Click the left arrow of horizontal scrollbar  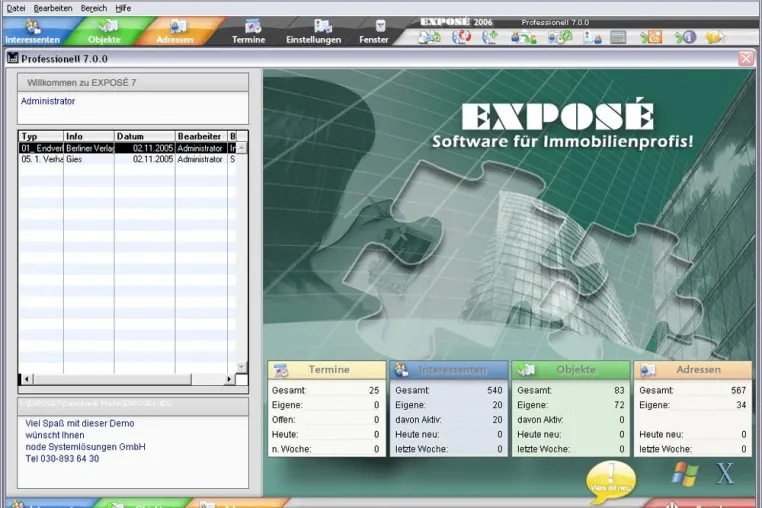click(27, 379)
